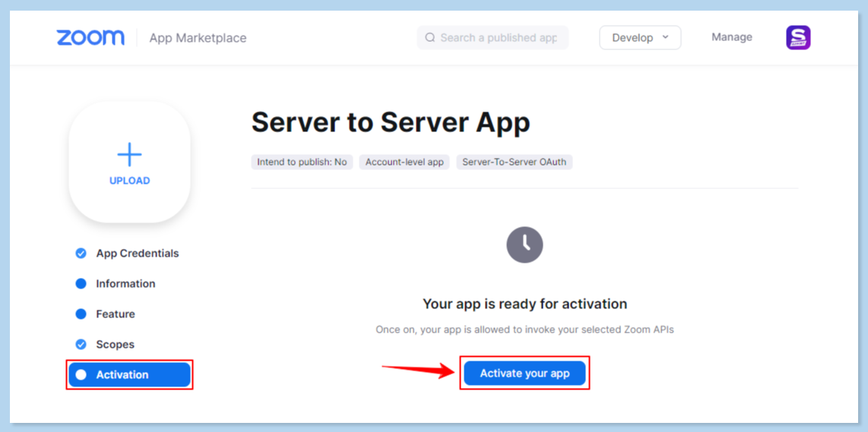Click the blue dot beside Information

81,284
